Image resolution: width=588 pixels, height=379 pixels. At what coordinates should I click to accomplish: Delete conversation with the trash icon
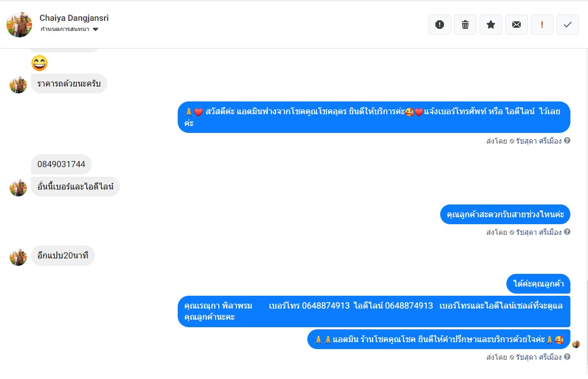[x=465, y=25]
